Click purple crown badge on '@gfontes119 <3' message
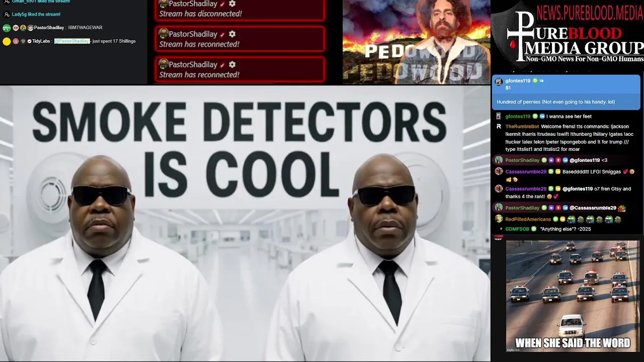 tap(551, 160)
